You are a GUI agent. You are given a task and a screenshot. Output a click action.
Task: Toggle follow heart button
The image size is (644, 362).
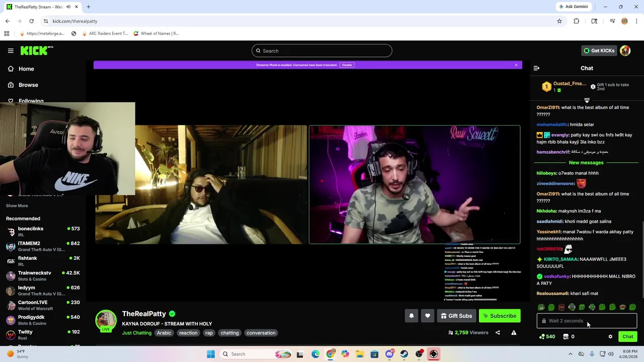tap(428, 316)
